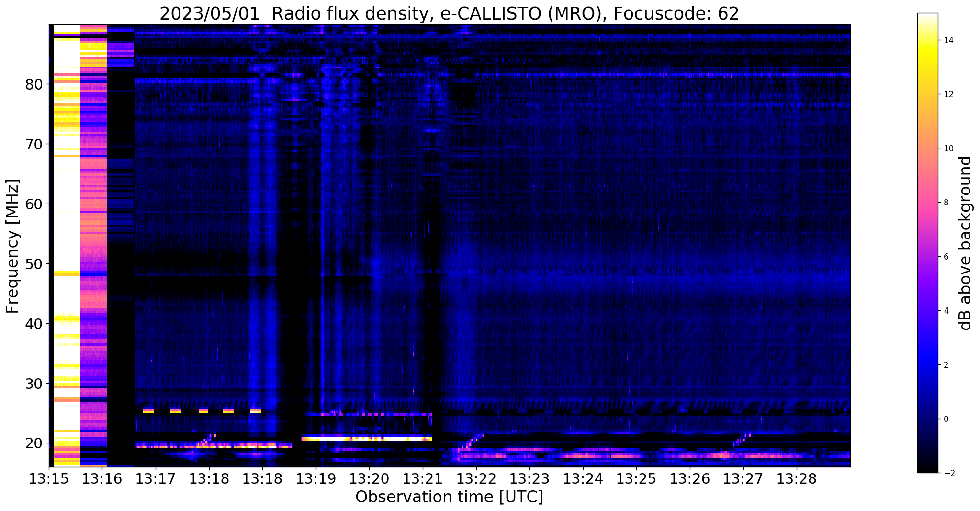Click the 13:19 time tick label
Viewport: 980px width, 511px height.
[316, 479]
